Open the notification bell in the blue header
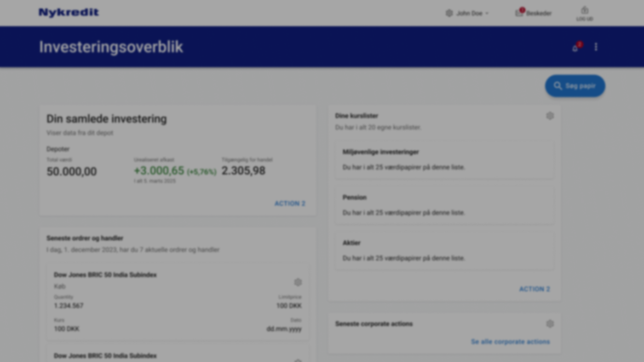The image size is (644, 362). click(x=575, y=48)
